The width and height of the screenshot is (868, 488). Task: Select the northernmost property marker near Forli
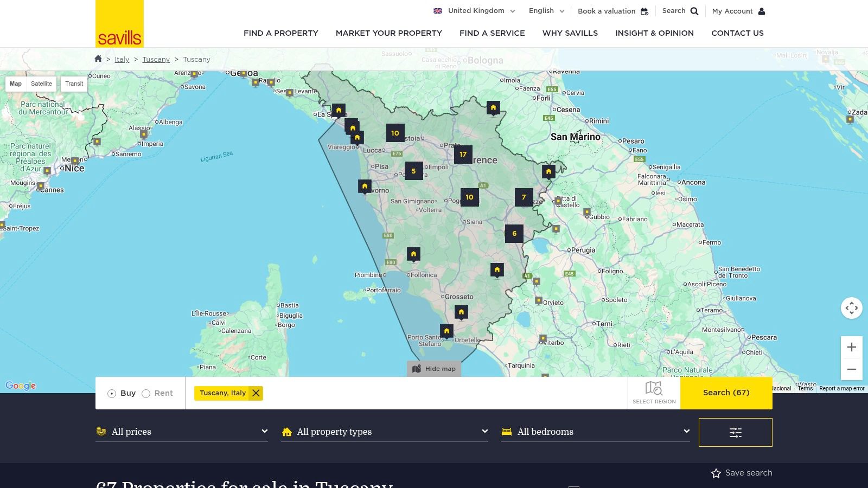point(493,108)
